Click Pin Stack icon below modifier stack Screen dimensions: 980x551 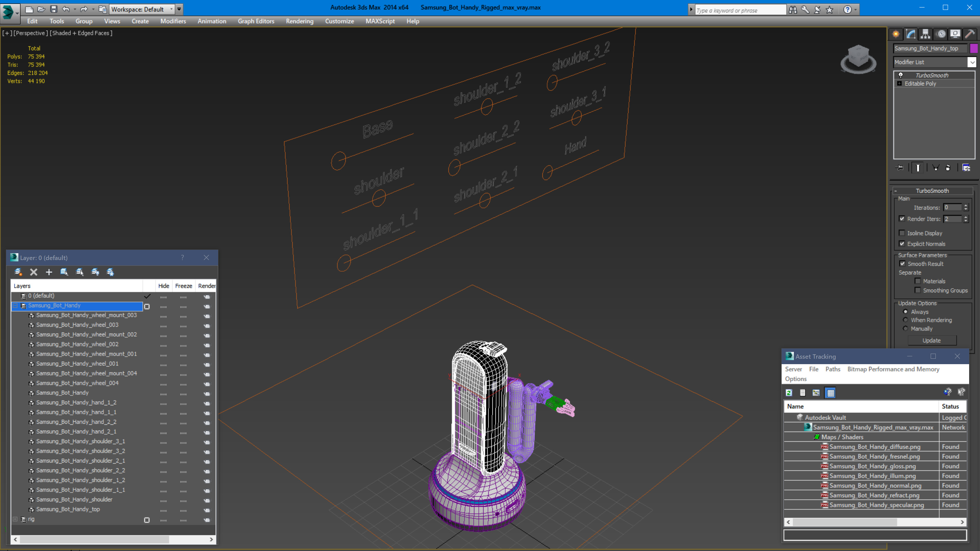[x=900, y=167]
